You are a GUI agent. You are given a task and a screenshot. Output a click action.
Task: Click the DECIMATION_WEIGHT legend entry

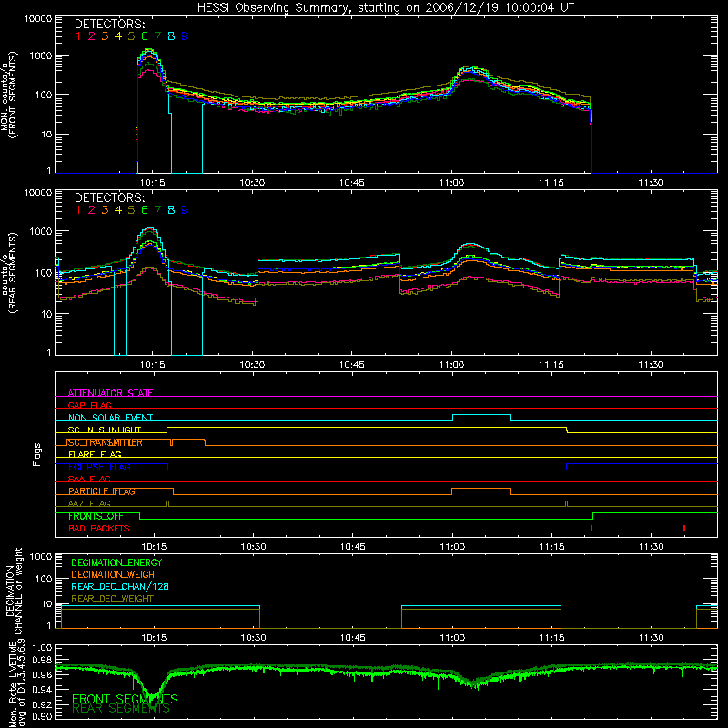[x=116, y=575]
